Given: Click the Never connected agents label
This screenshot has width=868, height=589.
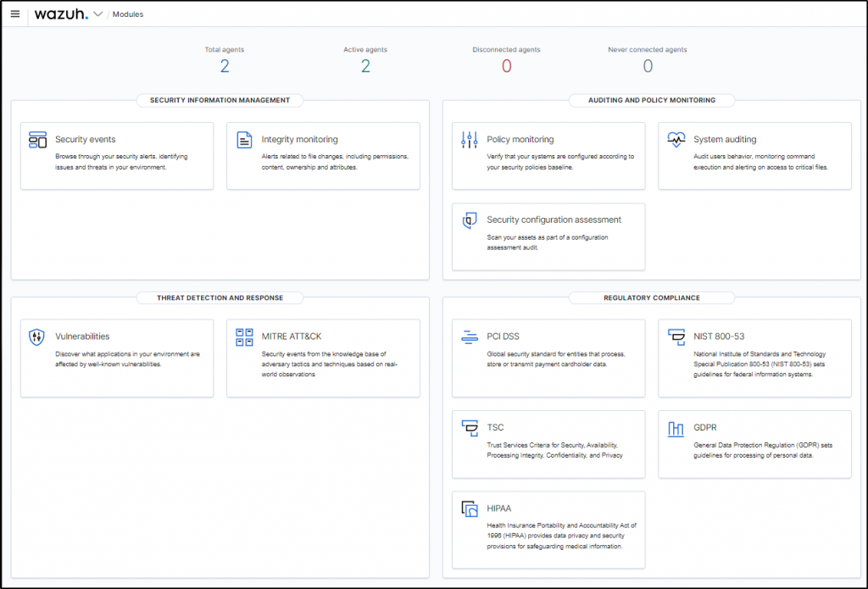Looking at the screenshot, I should click(648, 49).
